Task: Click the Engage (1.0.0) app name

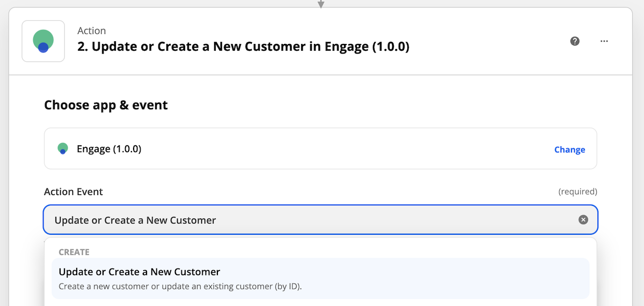Action: (x=109, y=149)
